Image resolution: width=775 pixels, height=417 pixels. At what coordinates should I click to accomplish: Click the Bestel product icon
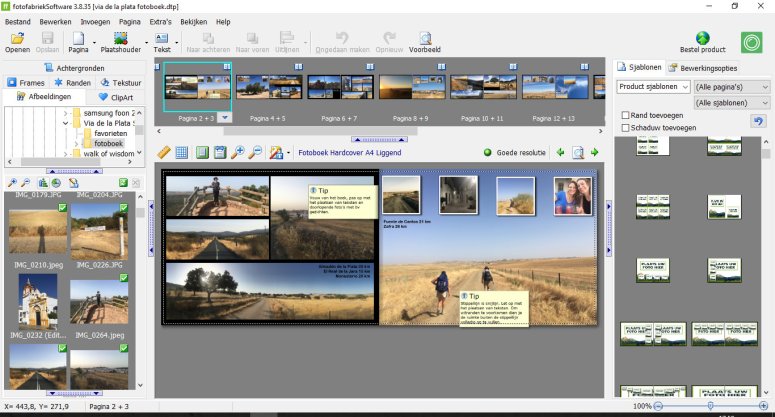[702, 38]
